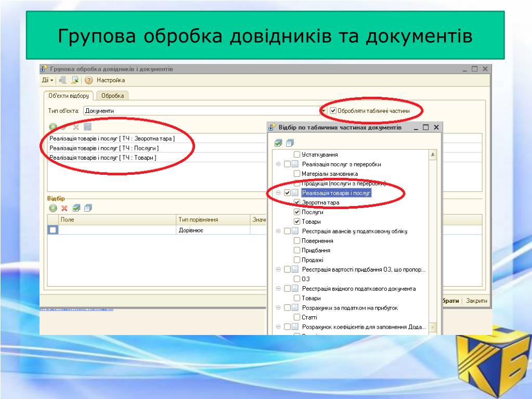
Task: Collapse Реалізація товарів і послуг node
Action: (x=278, y=193)
